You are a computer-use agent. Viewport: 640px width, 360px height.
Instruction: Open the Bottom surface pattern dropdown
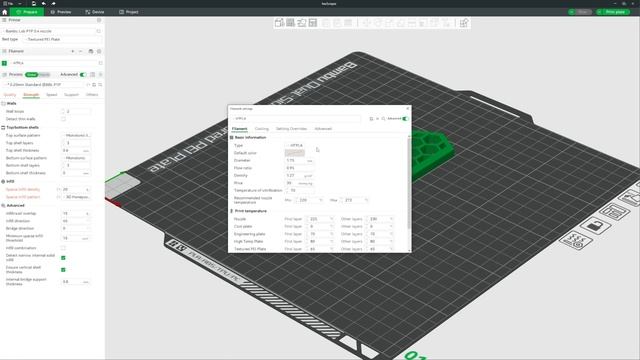coord(77,158)
